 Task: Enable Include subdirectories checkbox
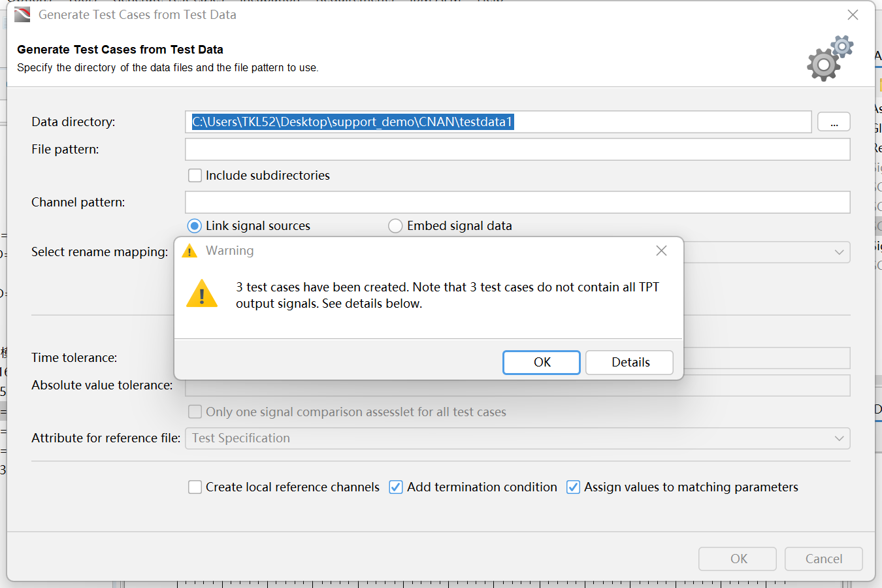pos(195,175)
